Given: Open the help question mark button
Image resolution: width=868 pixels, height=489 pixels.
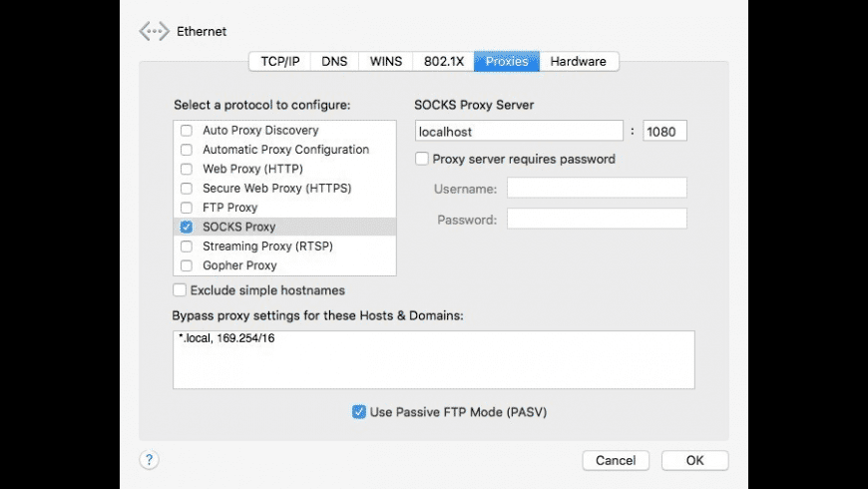Looking at the screenshot, I should pos(149,460).
